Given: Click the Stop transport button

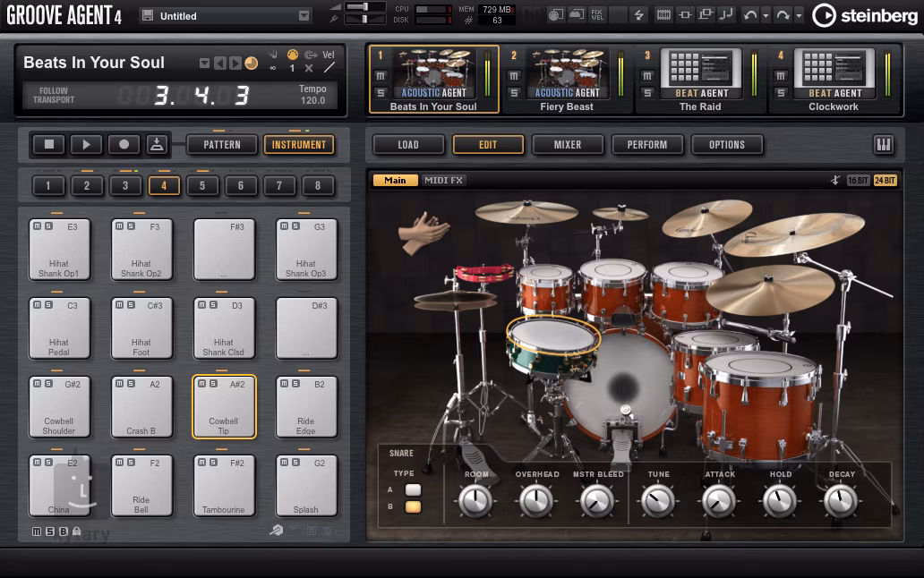Looking at the screenshot, I should (x=49, y=144).
